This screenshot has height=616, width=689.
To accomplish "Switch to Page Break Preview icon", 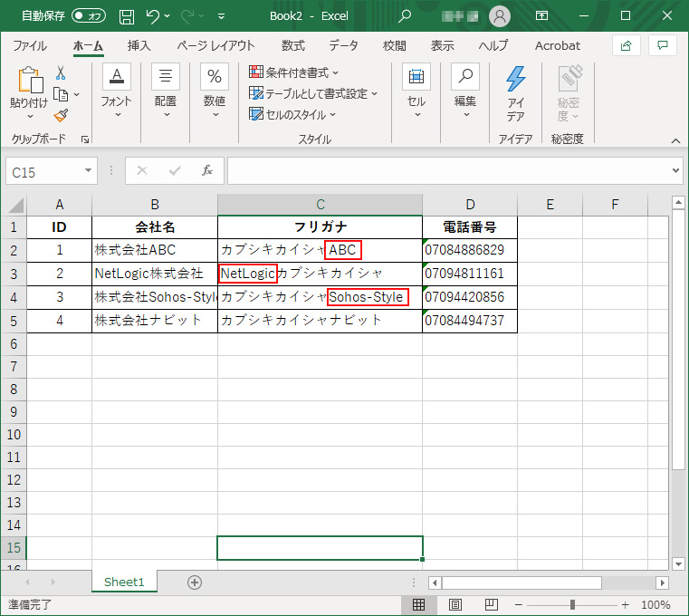I will click(492, 605).
